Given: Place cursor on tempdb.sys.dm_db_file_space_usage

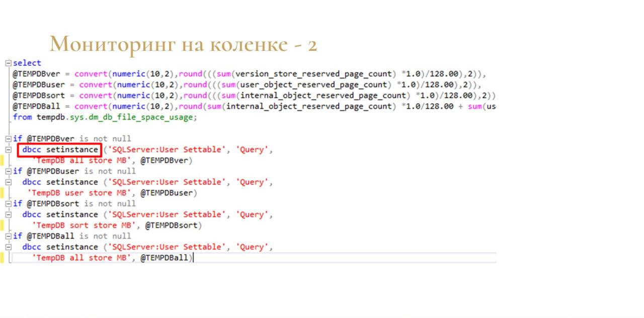Looking at the screenshot, I should point(117,117).
